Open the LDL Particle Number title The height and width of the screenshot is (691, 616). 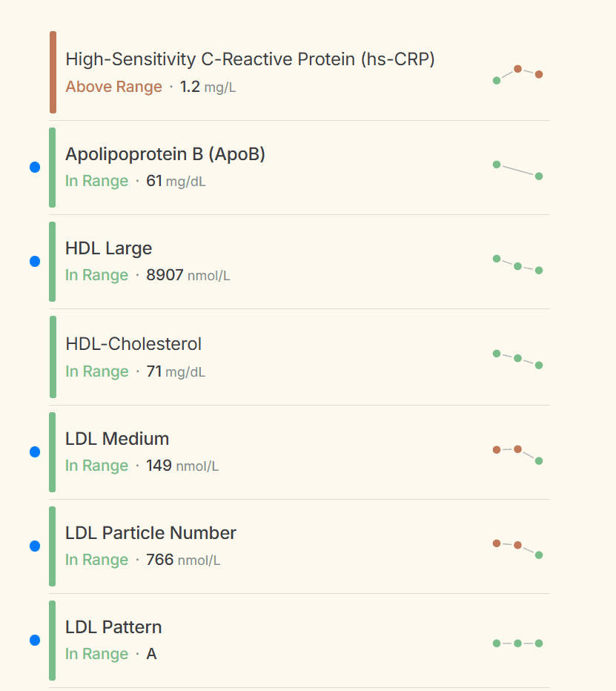150,533
